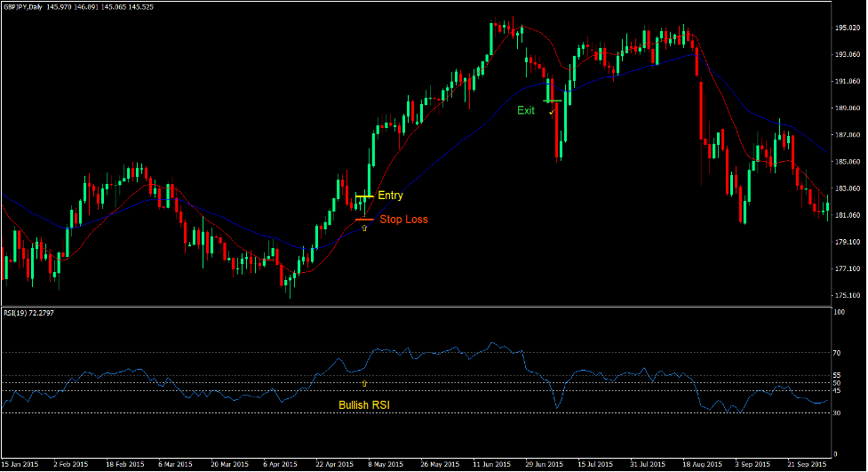
Task: Click the 18 Aug 2015 date label
Action: [x=702, y=464]
